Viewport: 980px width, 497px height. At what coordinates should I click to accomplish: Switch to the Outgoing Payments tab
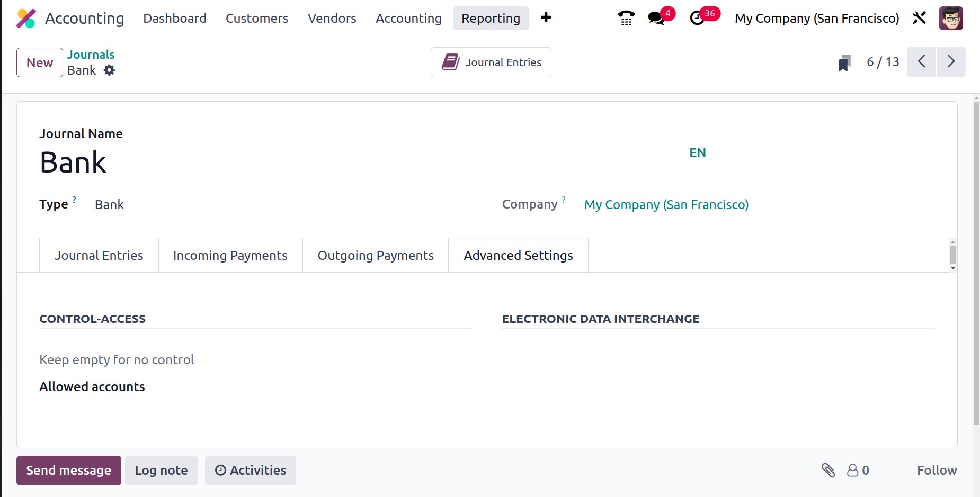(x=376, y=255)
